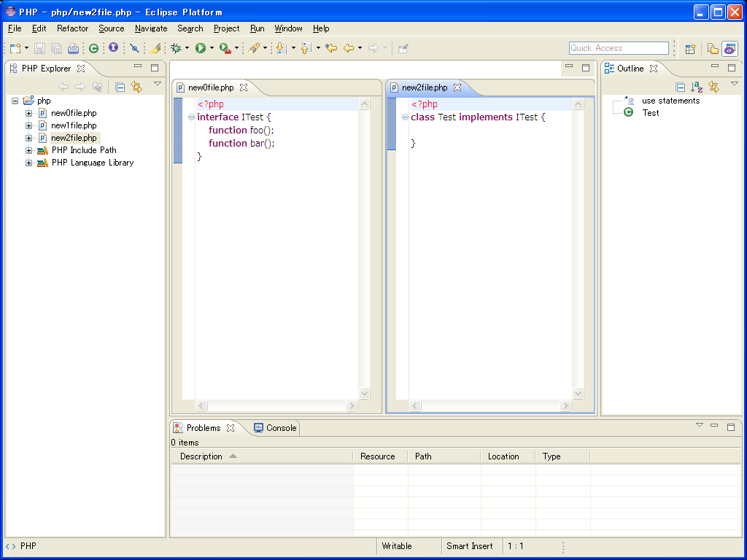
Task: Maximize the Outline view
Action: tap(732, 68)
